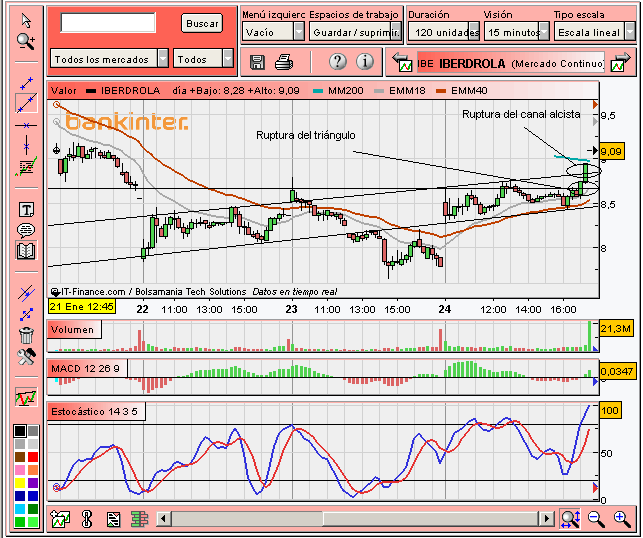Click the Valor chart label
Viewport: 643px width, 538px height.
click(64, 91)
